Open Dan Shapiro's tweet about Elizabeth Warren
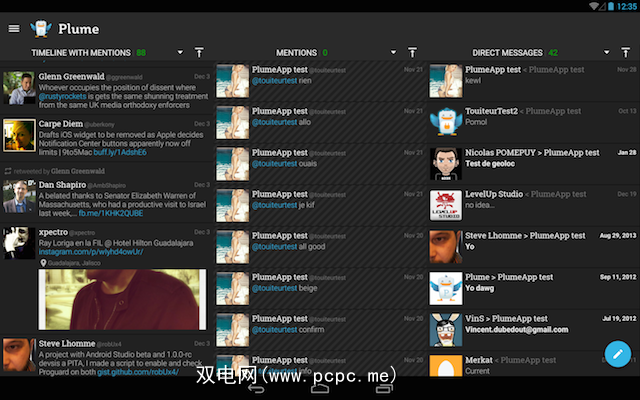Image resolution: width=640 pixels, height=400 pixels. 107,193
